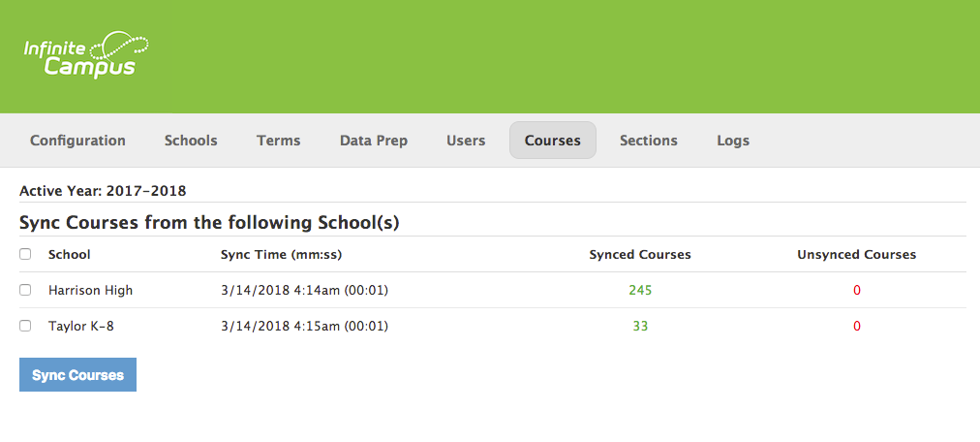This screenshot has height=442, width=980.
Task: Check the select-all School checkbox
Action: [x=25, y=255]
